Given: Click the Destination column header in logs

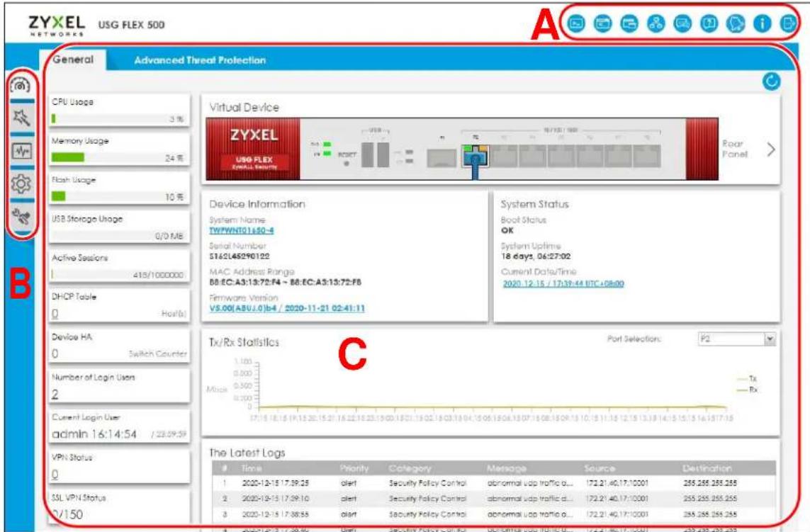Looking at the screenshot, I should coord(707,468).
